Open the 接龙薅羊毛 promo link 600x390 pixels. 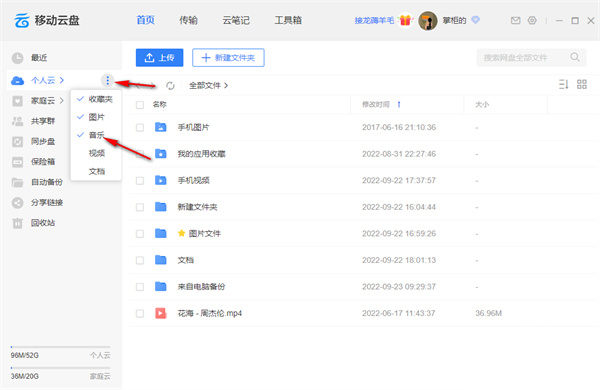[x=374, y=20]
